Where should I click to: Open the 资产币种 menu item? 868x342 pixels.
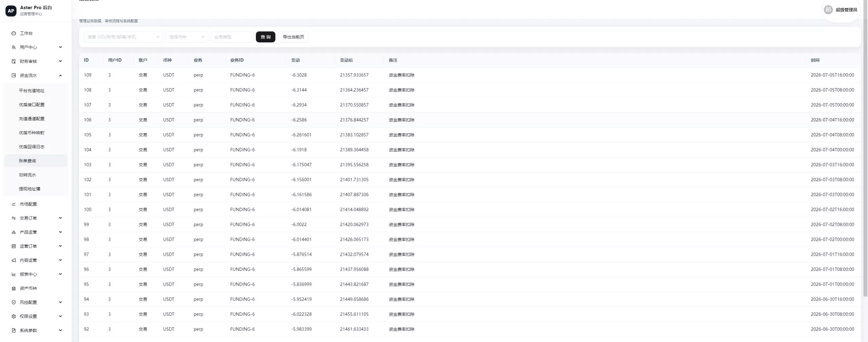click(x=36, y=288)
